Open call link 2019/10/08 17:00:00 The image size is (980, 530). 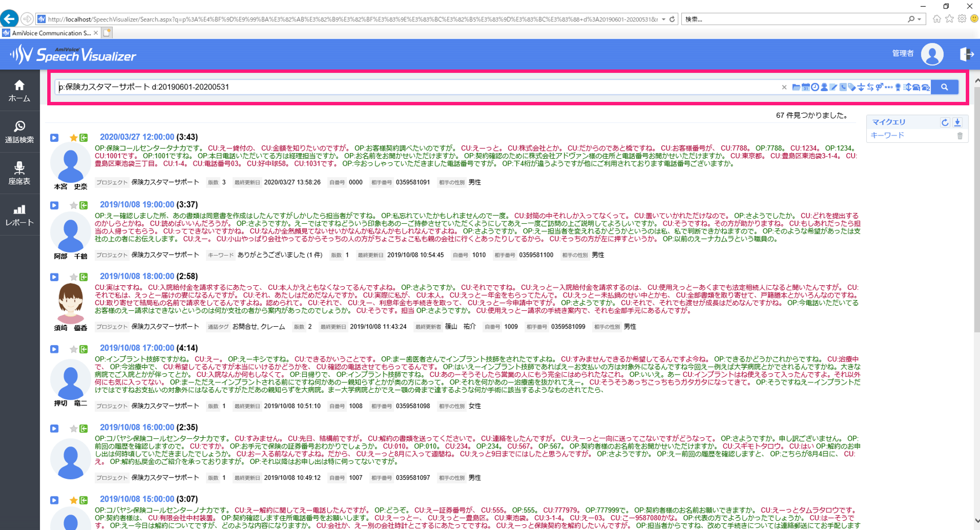[x=137, y=348]
